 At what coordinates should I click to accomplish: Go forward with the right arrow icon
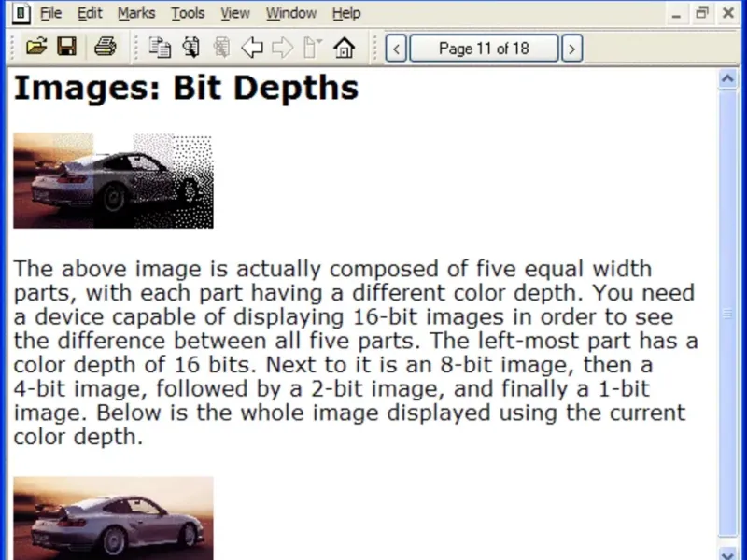(x=283, y=48)
